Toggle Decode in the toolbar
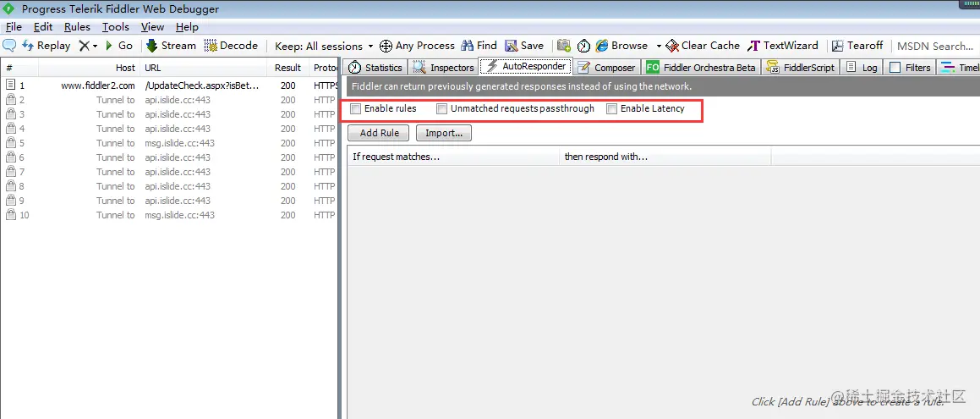980x419 pixels. (231, 46)
